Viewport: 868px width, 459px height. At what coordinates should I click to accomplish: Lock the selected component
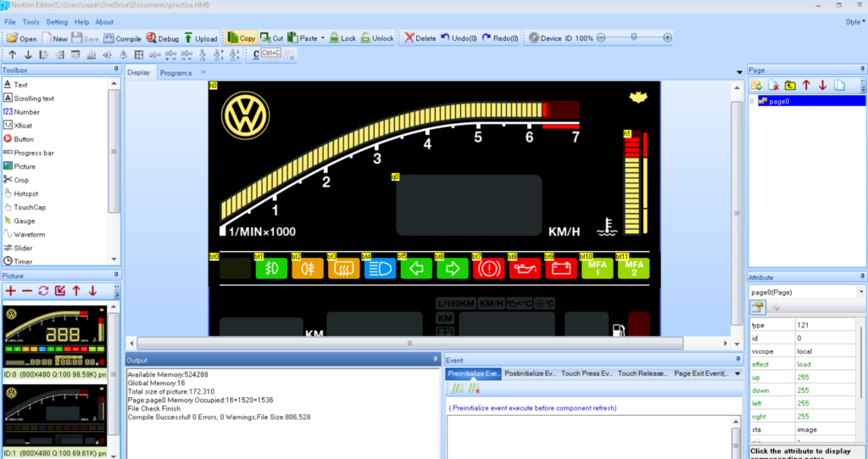click(x=342, y=38)
